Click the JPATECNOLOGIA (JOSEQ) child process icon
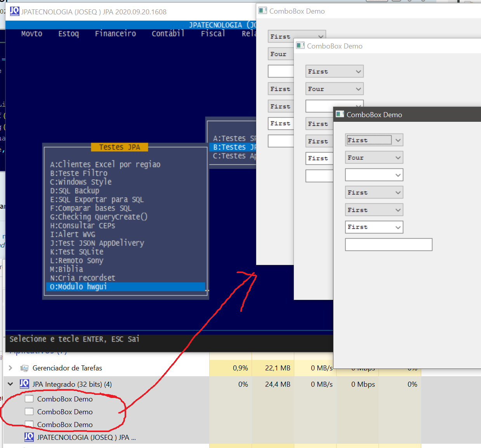Viewport: 481px width, 448px height. (x=29, y=437)
